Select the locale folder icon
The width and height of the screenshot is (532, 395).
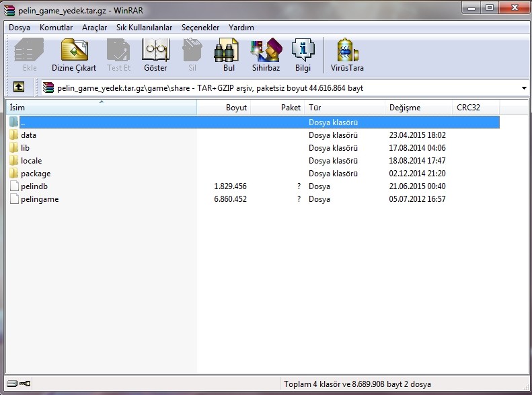14,161
